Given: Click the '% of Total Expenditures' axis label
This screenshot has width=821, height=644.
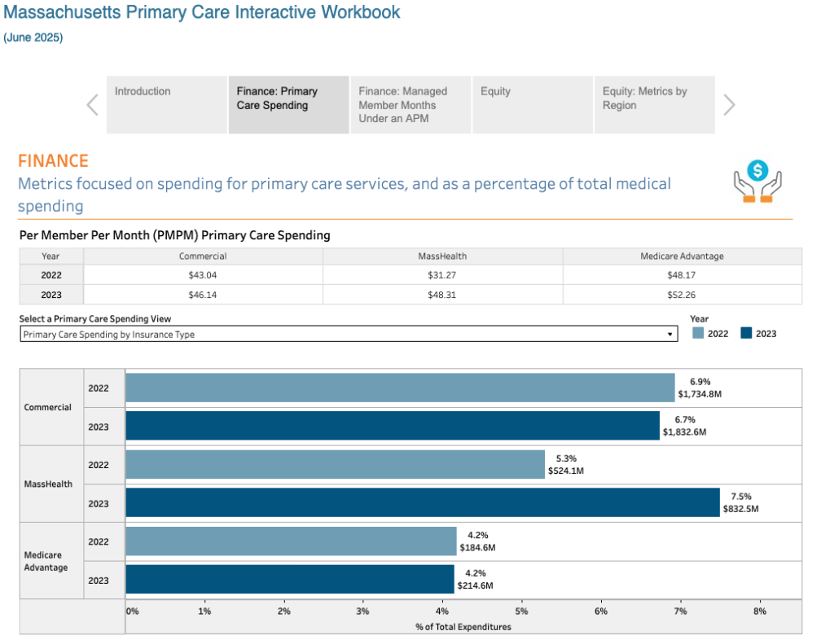Looking at the screenshot, I should pos(465,627).
